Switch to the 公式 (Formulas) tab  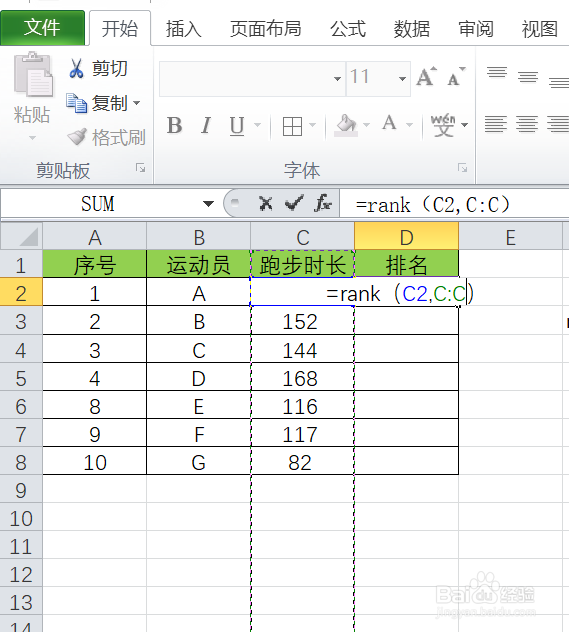pyautogui.click(x=348, y=29)
